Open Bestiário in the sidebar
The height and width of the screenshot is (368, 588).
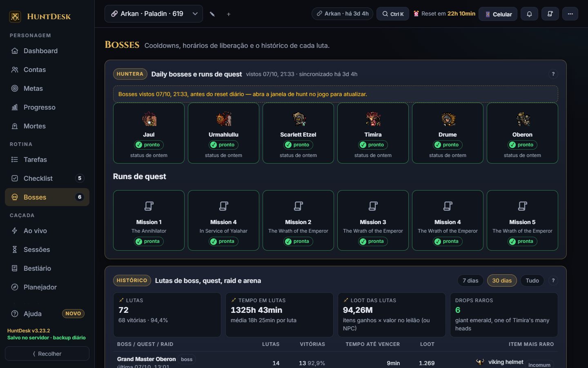(x=47, y=268)
